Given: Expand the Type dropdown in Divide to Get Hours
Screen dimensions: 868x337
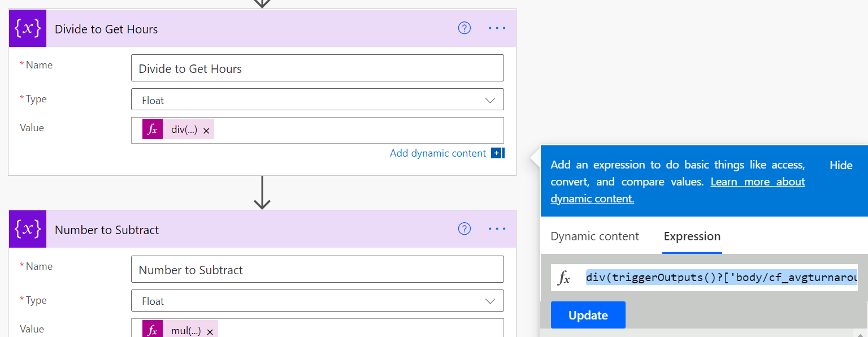Looking at the screenshot, I should pos(489,100).
